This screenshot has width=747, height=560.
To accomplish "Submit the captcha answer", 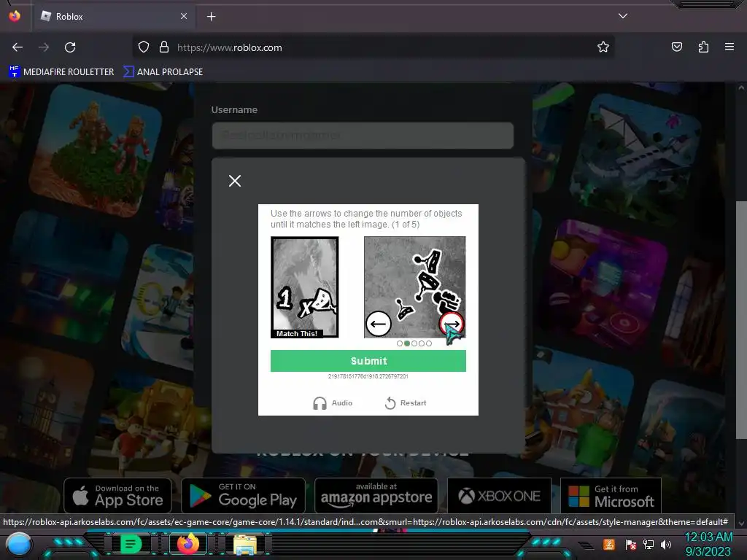I will pyautogui.click(x=368, y=361).
